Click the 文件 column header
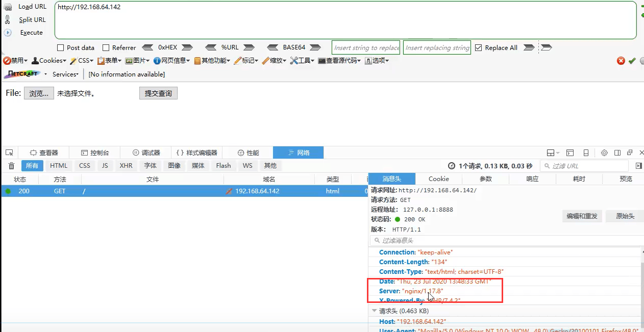Image resolution: width=644 pixels, height=332 pixels. pos(153,179)
